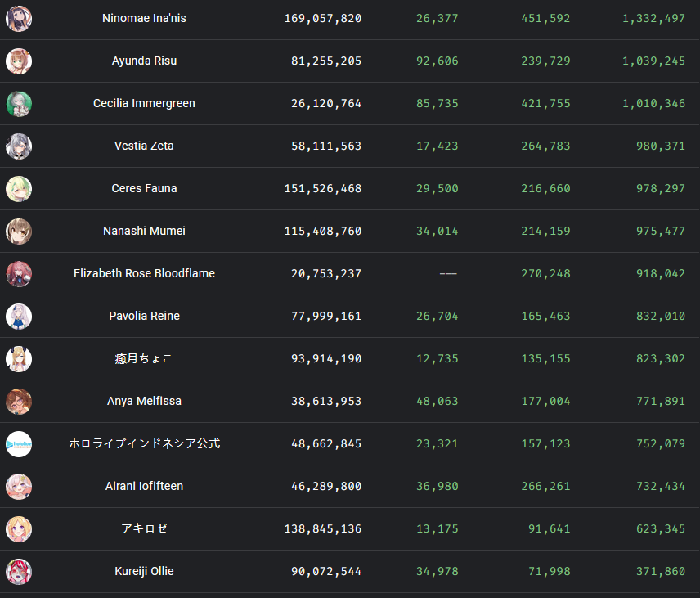Click empty dashes in Elizabeth Rose Bloodflame row
This screenshot has width=700, height=598.
[448, 274]
